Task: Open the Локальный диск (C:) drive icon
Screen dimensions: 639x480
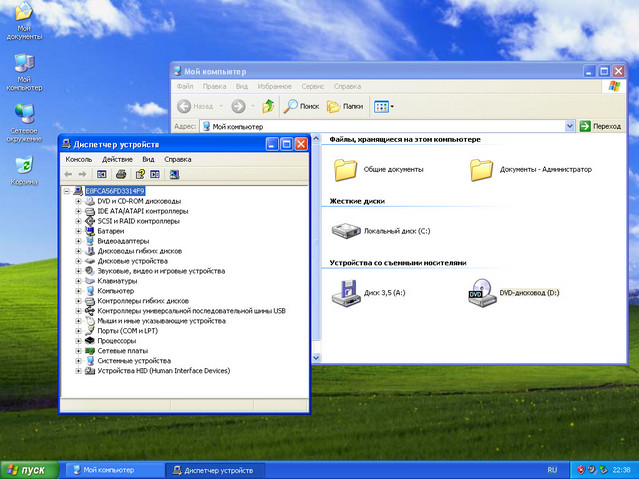Action: click(347, 230)
